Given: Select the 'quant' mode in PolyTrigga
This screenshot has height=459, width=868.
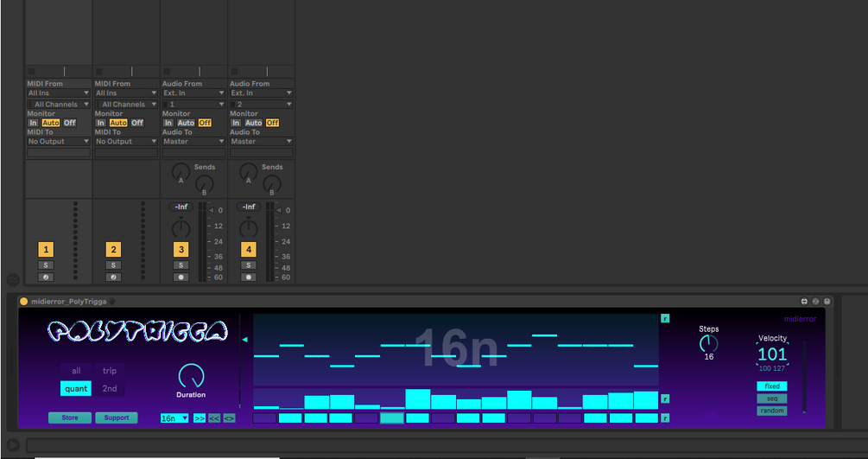Looking at the screenshot, I should (76, 389).
